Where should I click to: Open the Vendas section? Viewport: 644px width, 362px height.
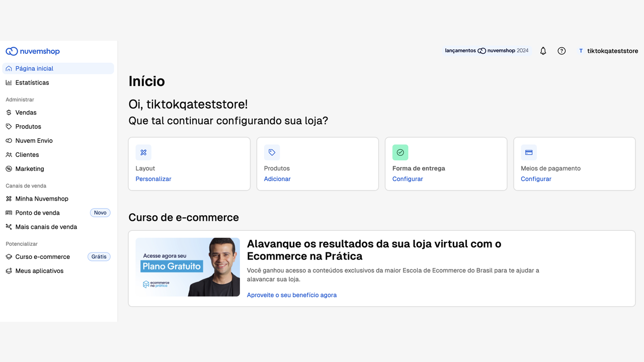point(26,113)
